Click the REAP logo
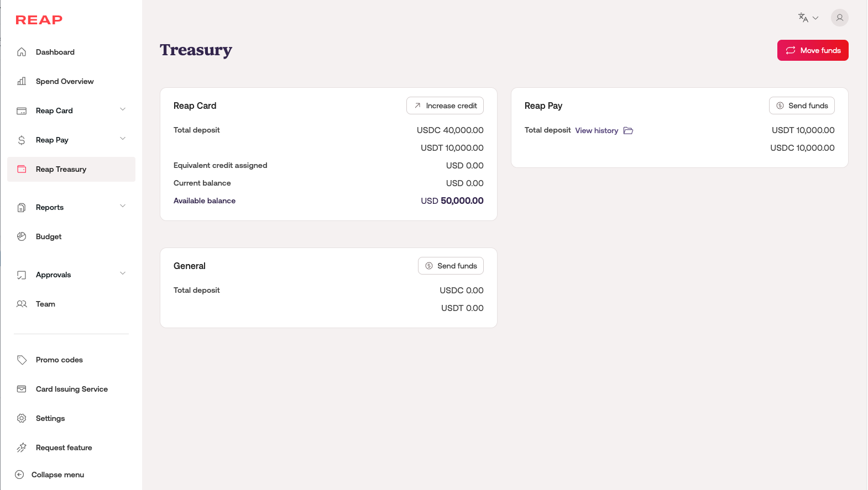 (x=39, y=20)
